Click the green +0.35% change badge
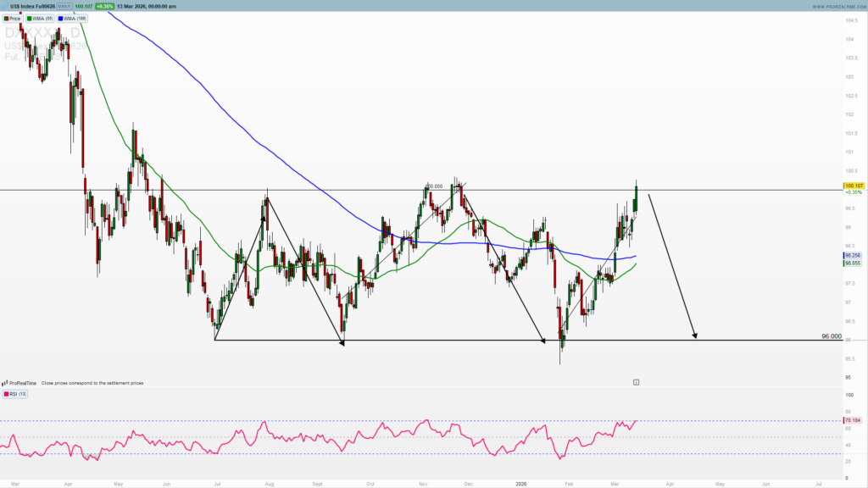 (105, 6)
